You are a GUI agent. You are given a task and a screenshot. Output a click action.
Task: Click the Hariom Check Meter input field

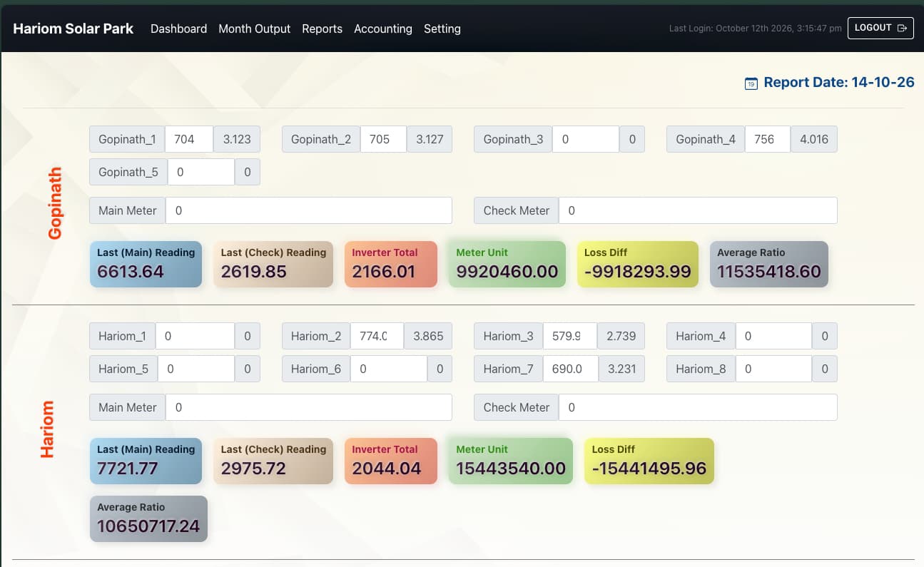[698, 407]
